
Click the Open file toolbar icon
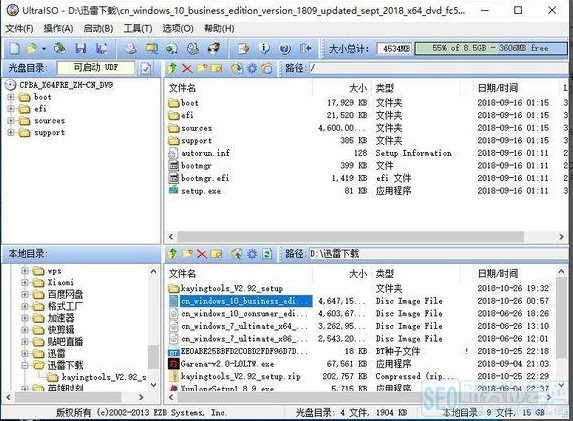(32, 48)
